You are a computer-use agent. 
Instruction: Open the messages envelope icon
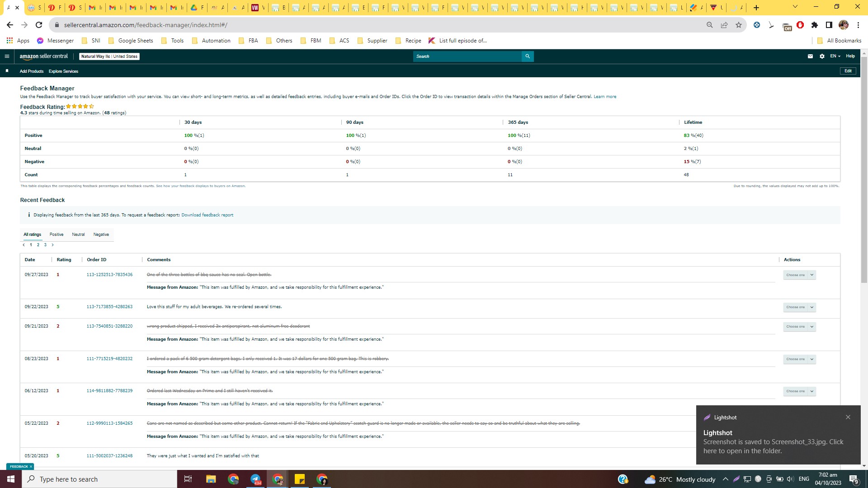[x=810, y=56]
